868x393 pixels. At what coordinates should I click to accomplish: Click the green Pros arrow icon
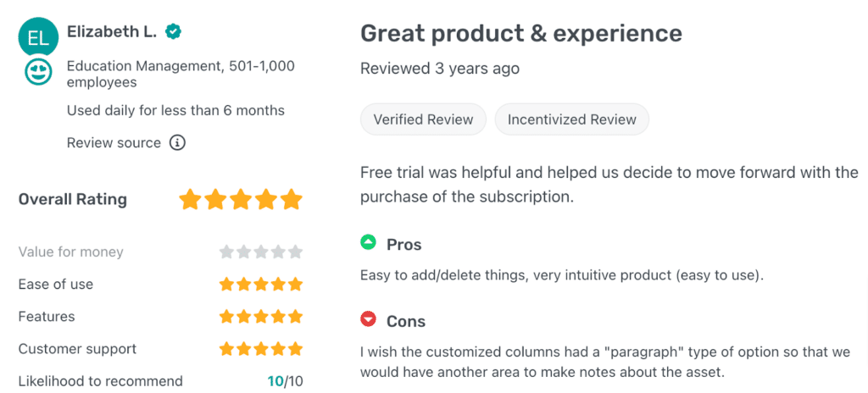[368, 243]
